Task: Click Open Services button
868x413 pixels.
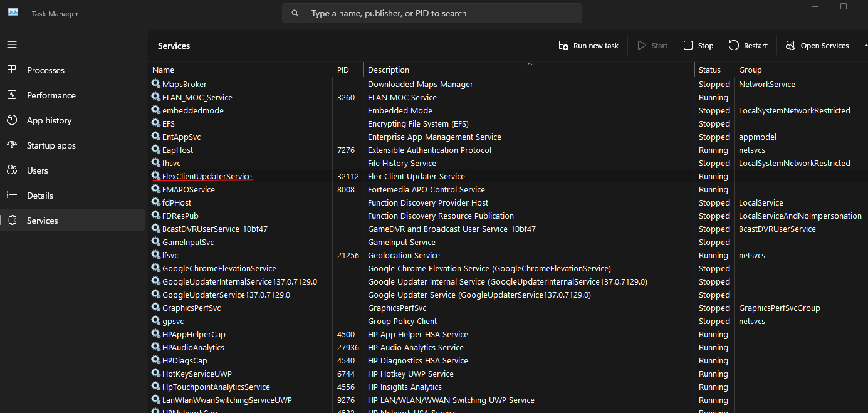Action: [x=817, y=46]
